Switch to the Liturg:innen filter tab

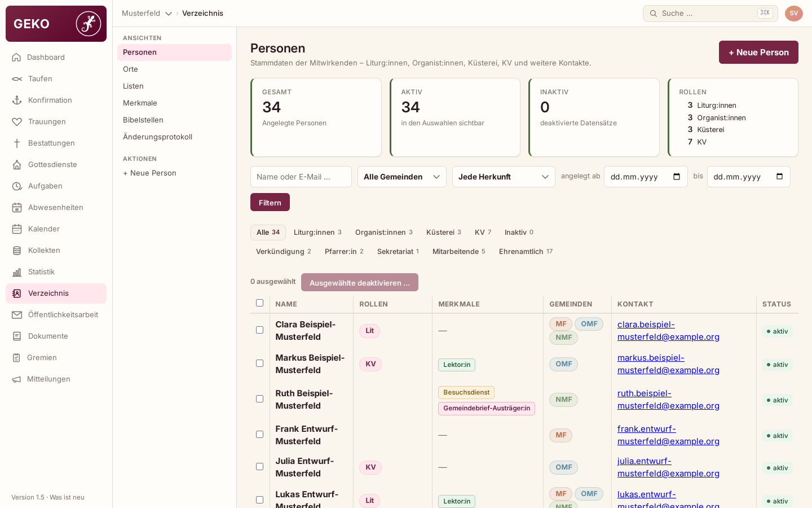coord(317,233)
